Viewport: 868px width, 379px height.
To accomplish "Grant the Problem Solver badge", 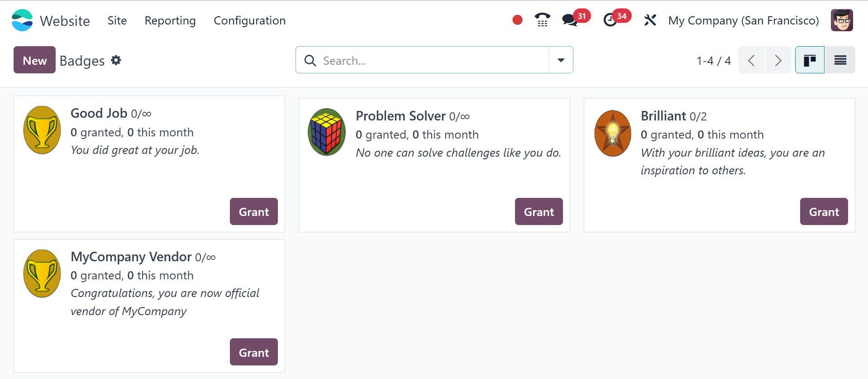I will pyautogui.click(x=539, y=211).
